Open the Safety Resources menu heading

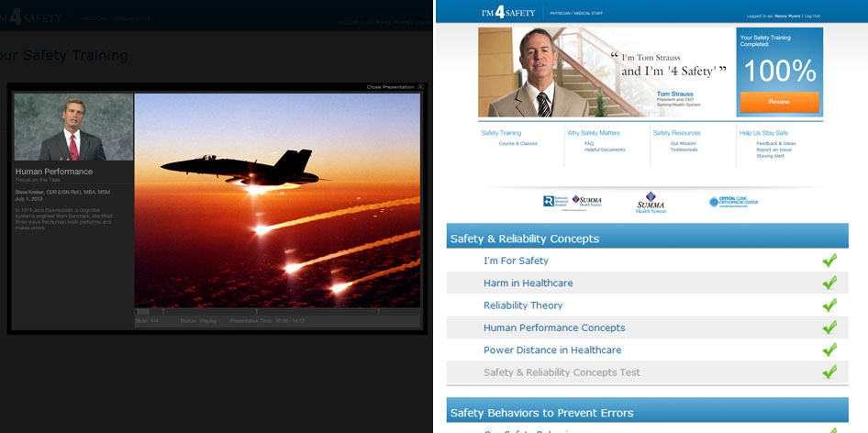(676, 133)
